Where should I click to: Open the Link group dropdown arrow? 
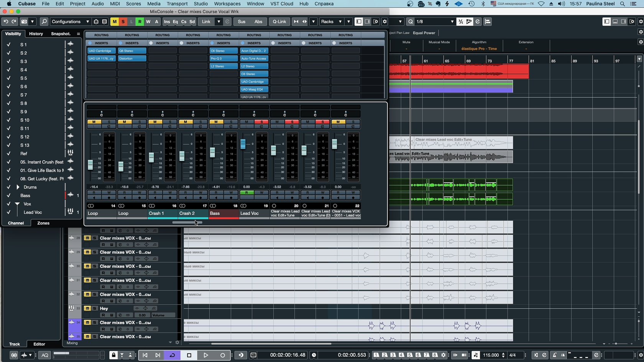219,22
